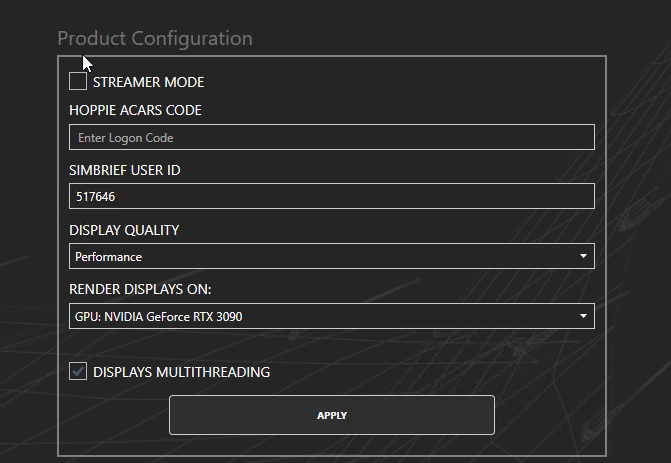The height and width of the screenshot is (463, 671).
Task: Click the APPLY button
Action: 332,415
